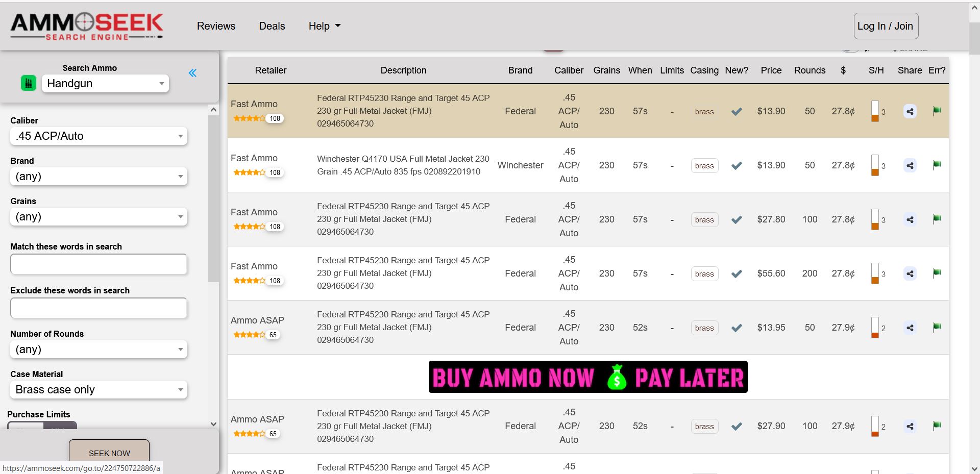Report error flag on Fast Ammo $55.60 row
The image size is (980, 474).
[x=937, y=273]
